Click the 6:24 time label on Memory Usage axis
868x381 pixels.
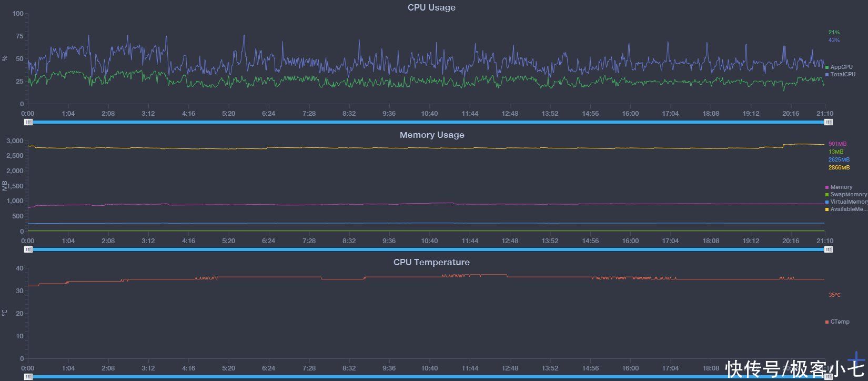(268, 241)
